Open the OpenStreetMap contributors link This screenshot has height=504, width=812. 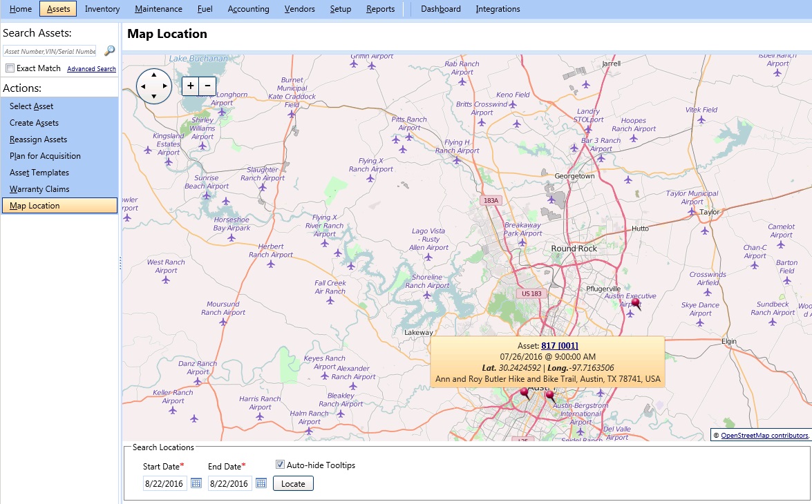764,435
